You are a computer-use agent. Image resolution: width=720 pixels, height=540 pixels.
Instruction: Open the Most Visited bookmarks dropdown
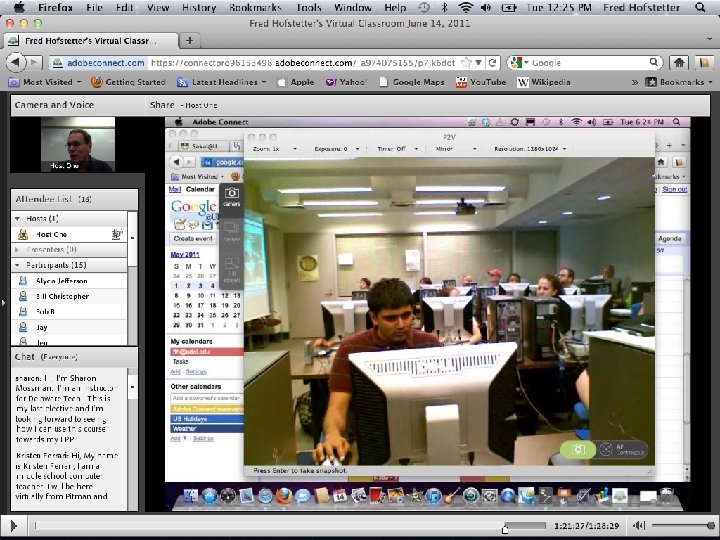point(45,82)
